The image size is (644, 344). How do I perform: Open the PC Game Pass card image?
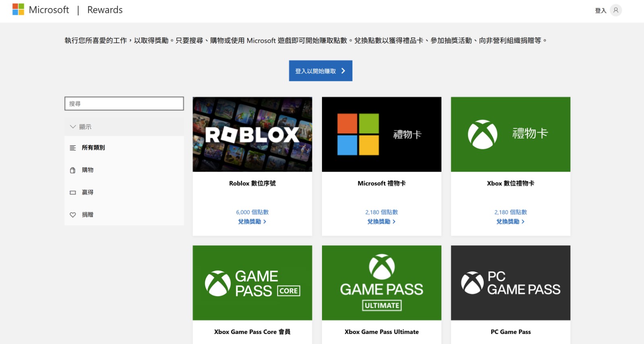point(511,283)
